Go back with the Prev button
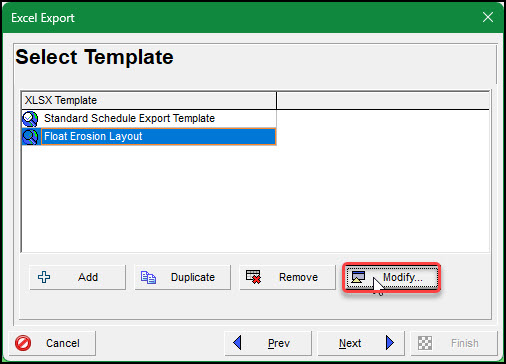The image size is (506, 364). click(x=268, y=343)
